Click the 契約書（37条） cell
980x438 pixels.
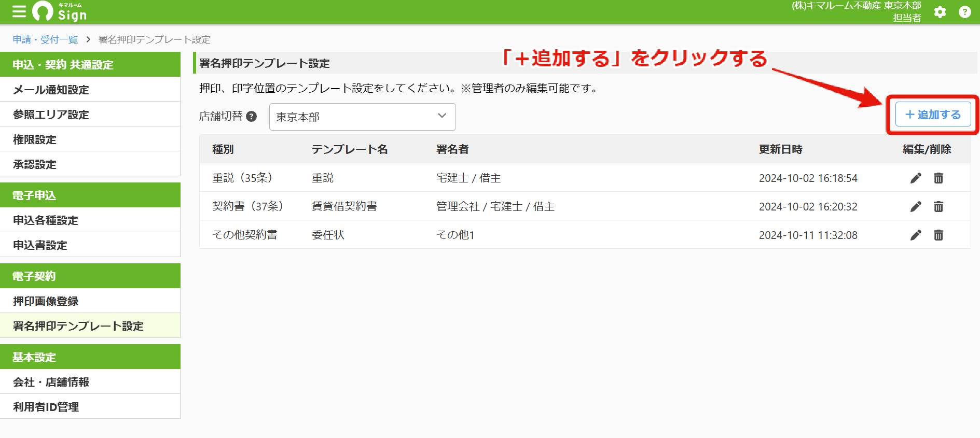248,206
